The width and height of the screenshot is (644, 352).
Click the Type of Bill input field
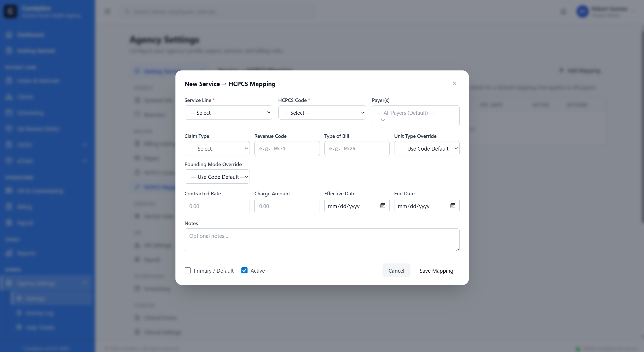357,149
